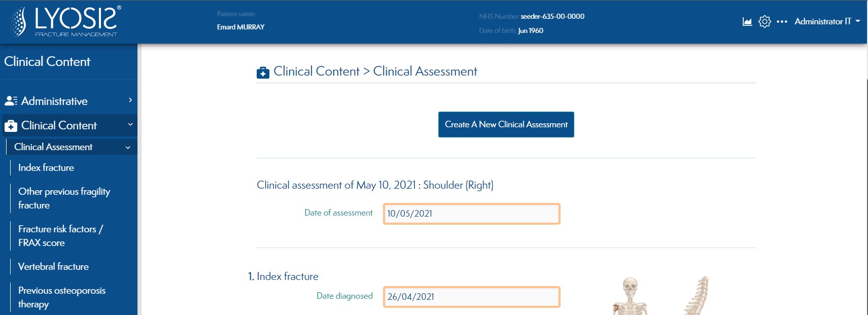The image size is (868, 315).
Task: Click the three-dots more options icon
Action: [x=782, y=21]
